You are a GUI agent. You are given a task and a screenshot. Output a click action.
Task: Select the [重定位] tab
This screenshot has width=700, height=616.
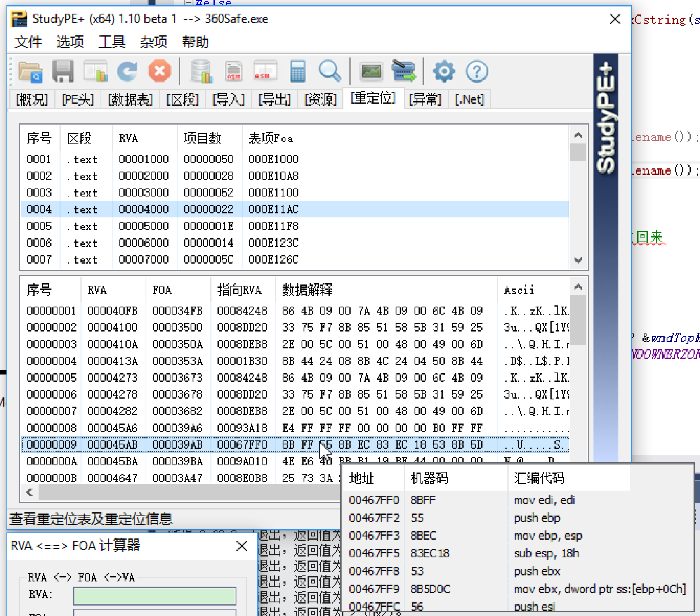click(x=373, y=98)
